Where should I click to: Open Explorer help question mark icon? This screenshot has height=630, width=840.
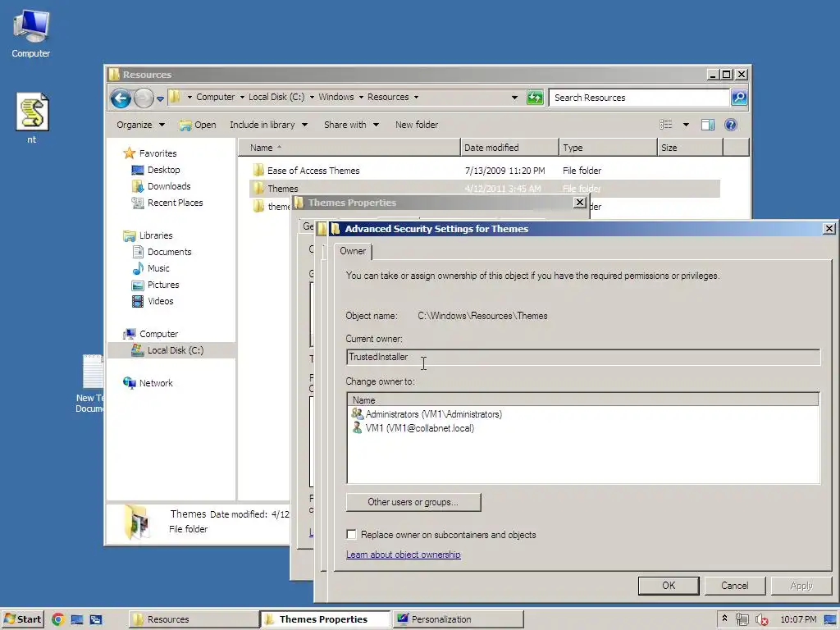731,125
